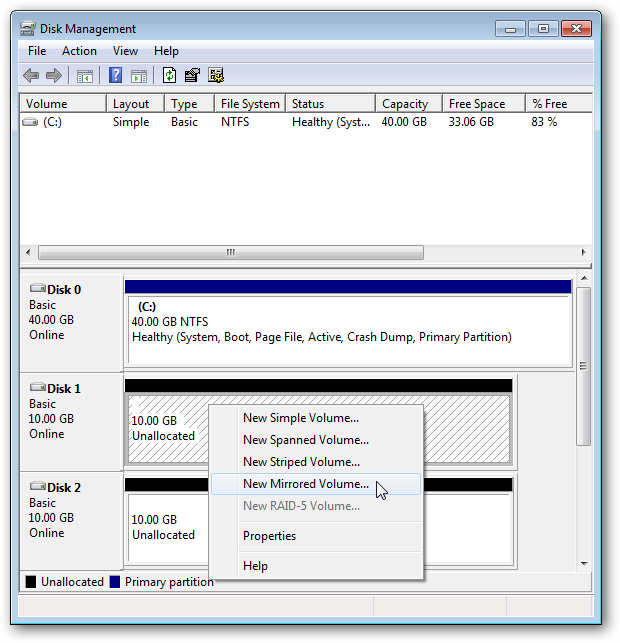Sort by the Type column header
This screenshot has height=643, width=620.
pyautogui.click(x=189, y=104)
